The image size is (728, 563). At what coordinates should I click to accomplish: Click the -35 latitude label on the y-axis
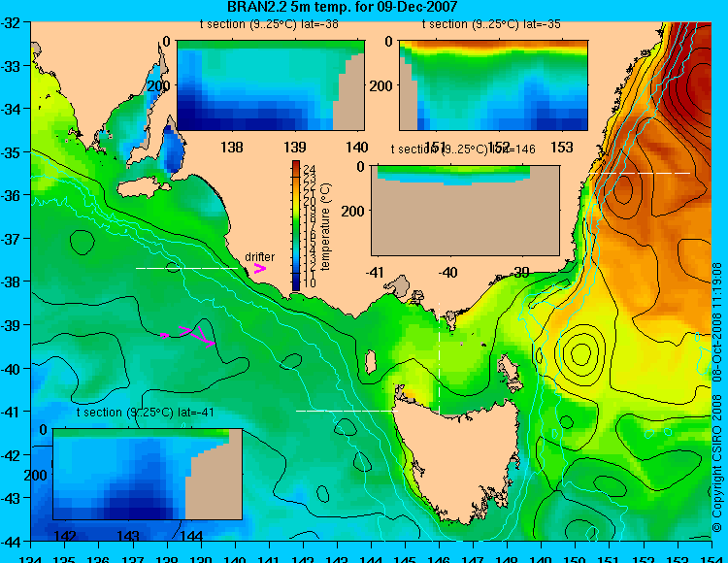(11, 152)
